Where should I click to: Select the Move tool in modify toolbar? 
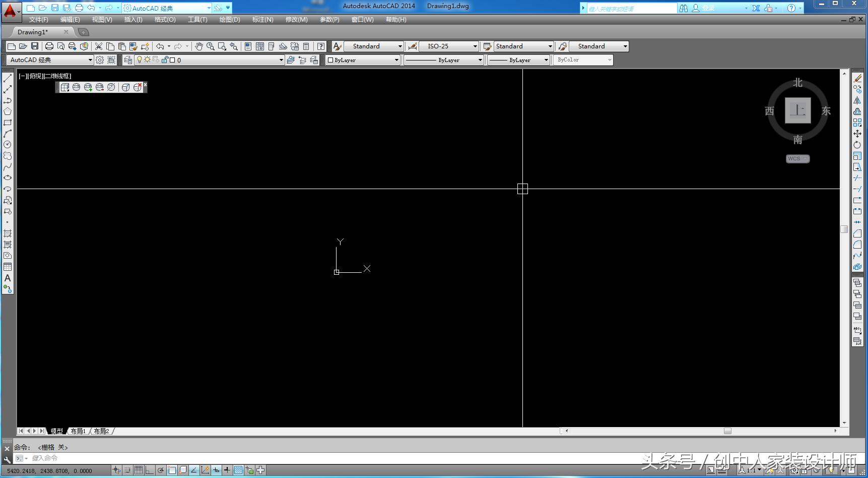coord(857,134)
